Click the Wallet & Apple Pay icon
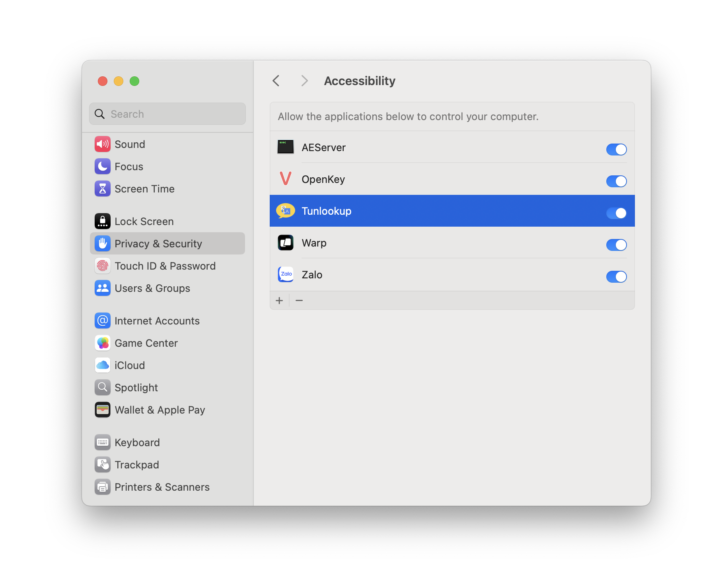 coord(103,410)
